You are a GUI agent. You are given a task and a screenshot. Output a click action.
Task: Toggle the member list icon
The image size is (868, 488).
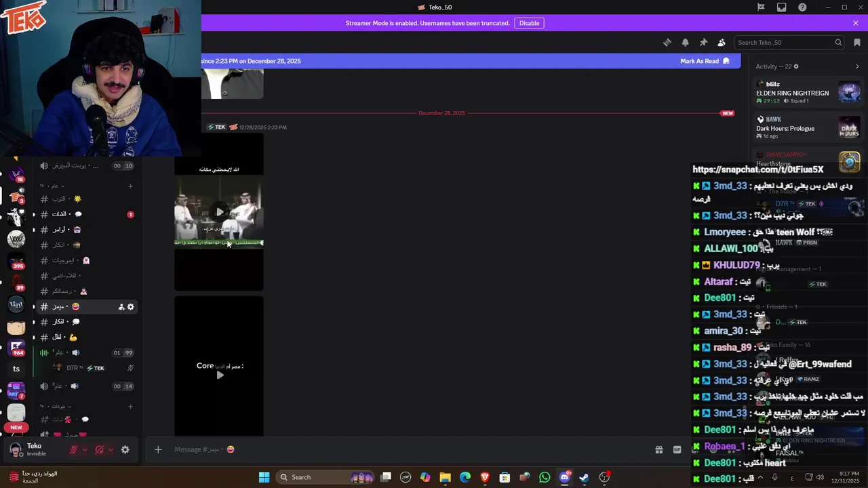pos(722,42)
